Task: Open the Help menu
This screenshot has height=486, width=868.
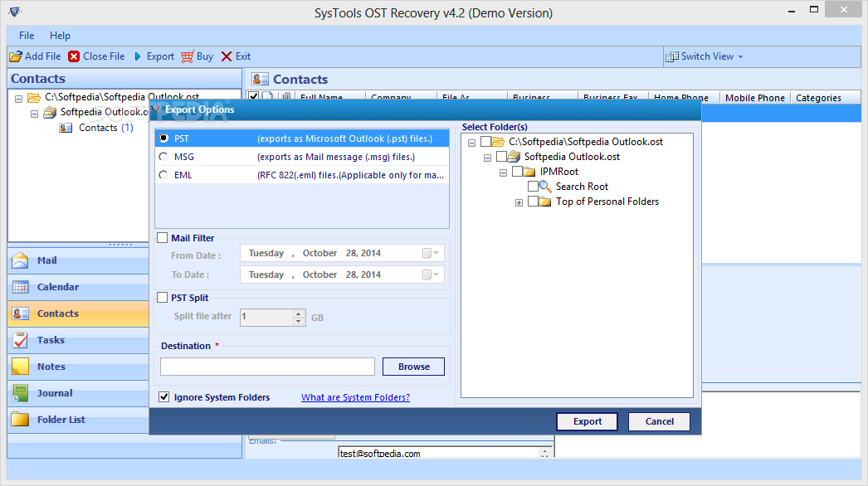Action: (60, 36)
